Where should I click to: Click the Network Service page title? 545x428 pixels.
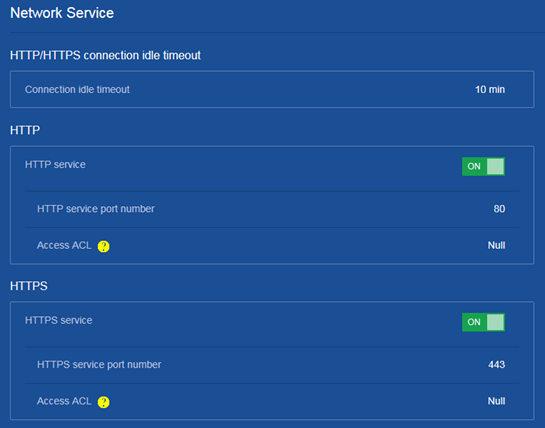[62, 13]
